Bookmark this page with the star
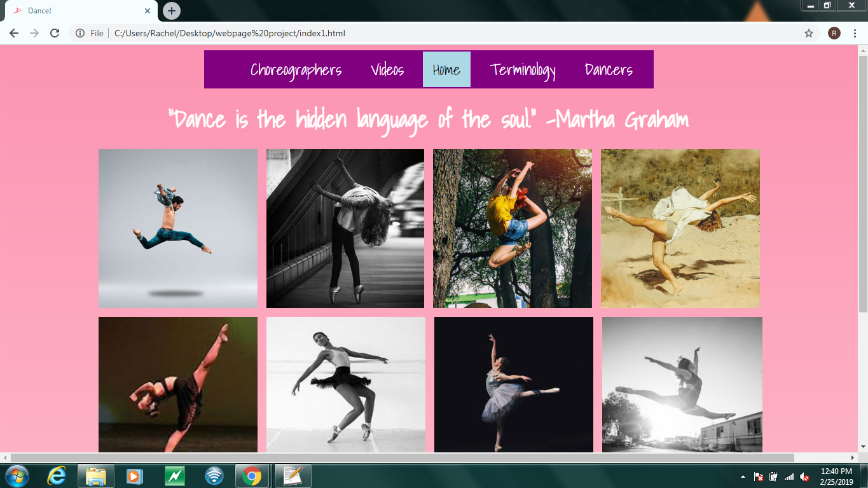 809,33
